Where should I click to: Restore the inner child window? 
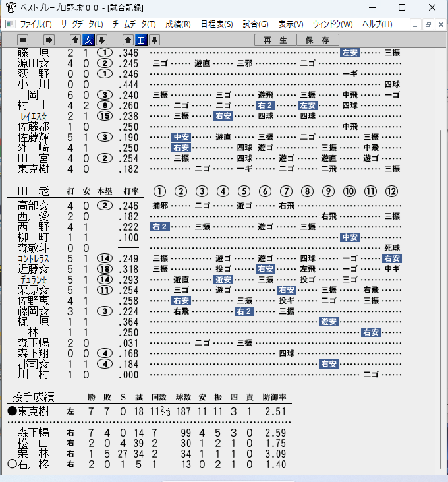tap(428, 24)
